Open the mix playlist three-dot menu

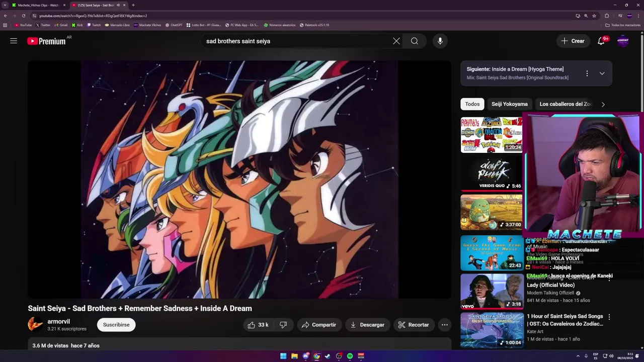click(x=587, y=73)
